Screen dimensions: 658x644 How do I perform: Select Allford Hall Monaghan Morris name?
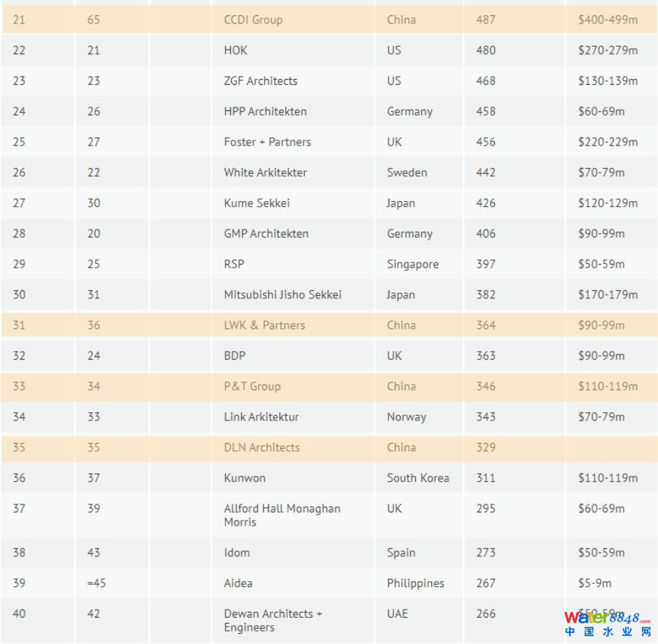[x=281, y=515]
